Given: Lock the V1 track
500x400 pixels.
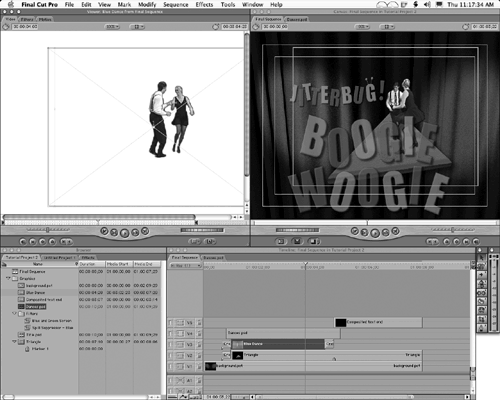Looking at the screenshot, I should (x=199, y=367).
